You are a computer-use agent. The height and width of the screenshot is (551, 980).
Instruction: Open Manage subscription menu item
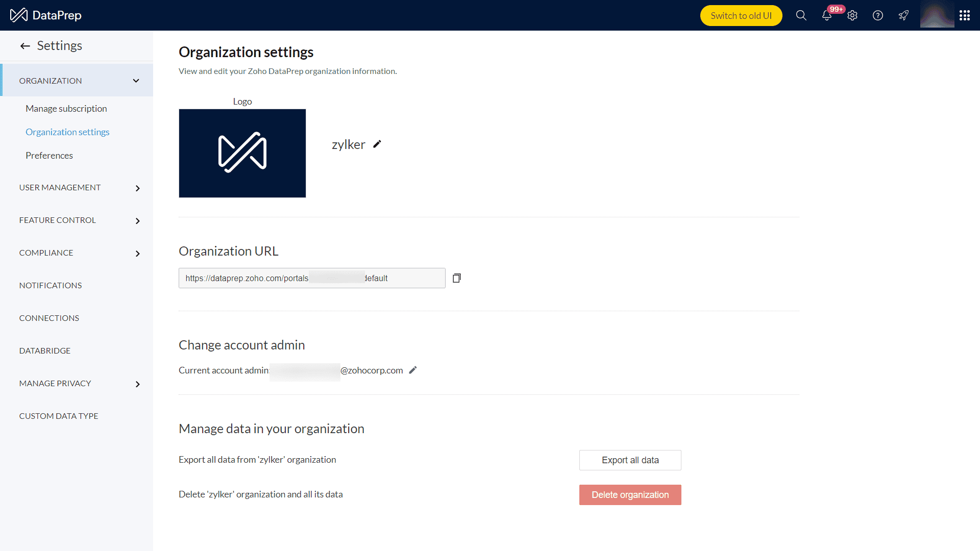pos(66,109)
